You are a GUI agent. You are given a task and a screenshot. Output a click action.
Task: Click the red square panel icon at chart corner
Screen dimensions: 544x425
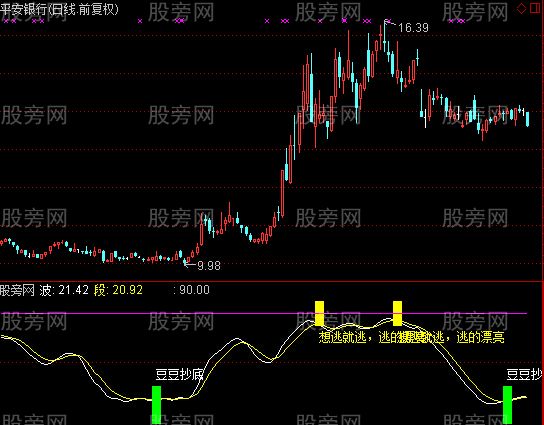coord(535,8)
